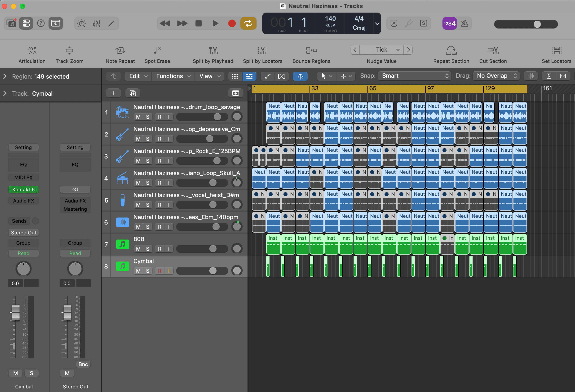Adjust volume slider of track 2
The width and height of the screenshot is (575, 392).
202,139
